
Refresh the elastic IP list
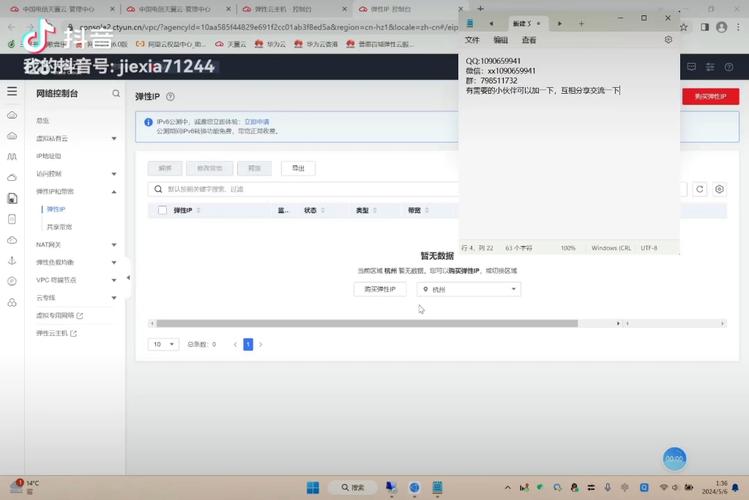(700, 189)
